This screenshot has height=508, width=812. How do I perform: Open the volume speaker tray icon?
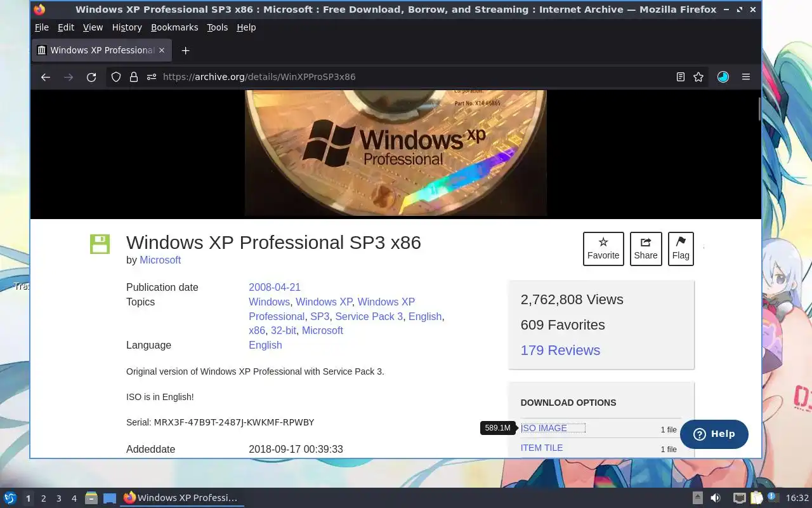pyautogui.click(x=715, y=498)
